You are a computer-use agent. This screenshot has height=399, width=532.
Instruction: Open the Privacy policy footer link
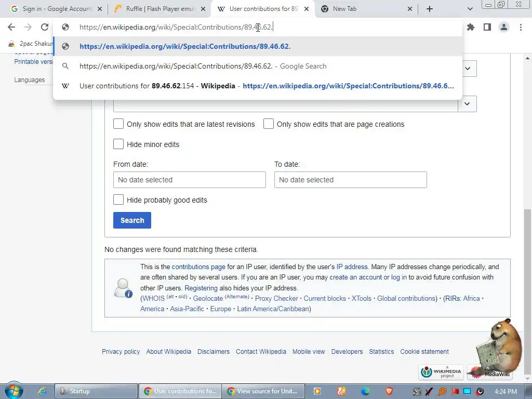[x=121, y=352]
